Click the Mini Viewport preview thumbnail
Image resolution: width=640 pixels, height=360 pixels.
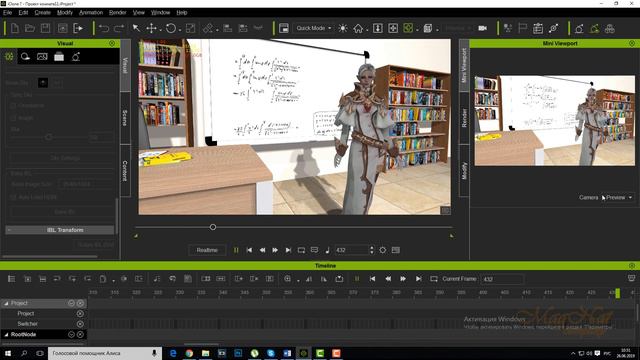554,120
